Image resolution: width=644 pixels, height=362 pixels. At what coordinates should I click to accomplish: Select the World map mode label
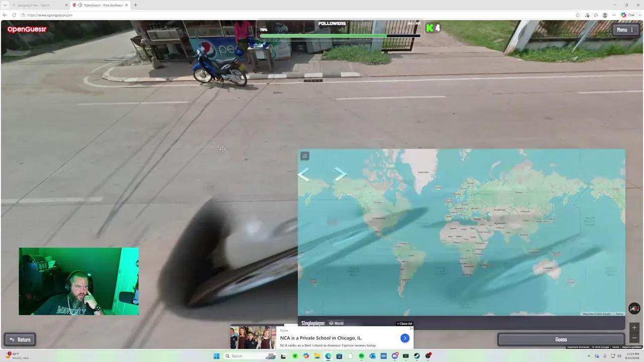pos(336,323)
